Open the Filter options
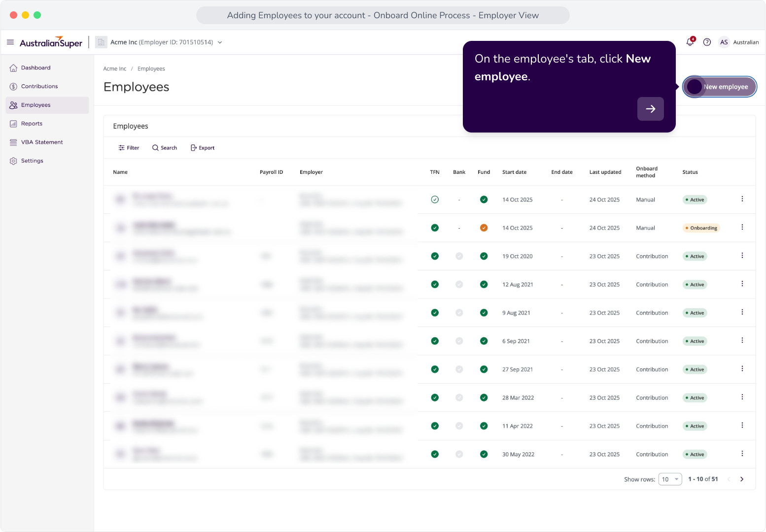Viewport: 766px width, 532px height. pos(129,148)
